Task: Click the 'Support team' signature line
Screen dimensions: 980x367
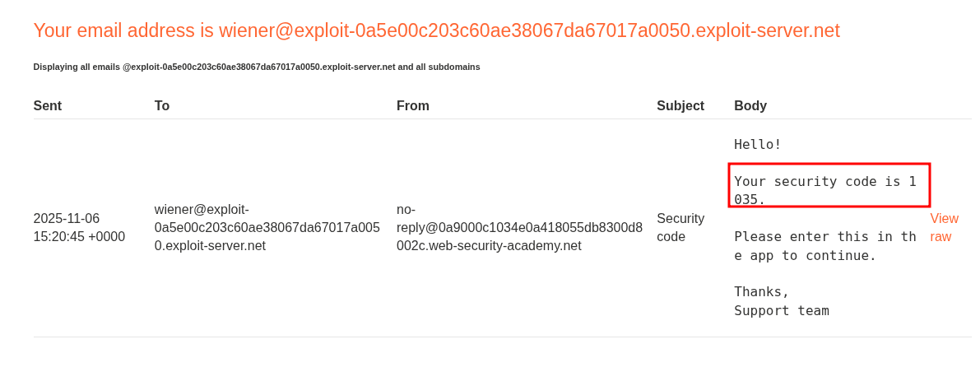Action: point(782,310)
